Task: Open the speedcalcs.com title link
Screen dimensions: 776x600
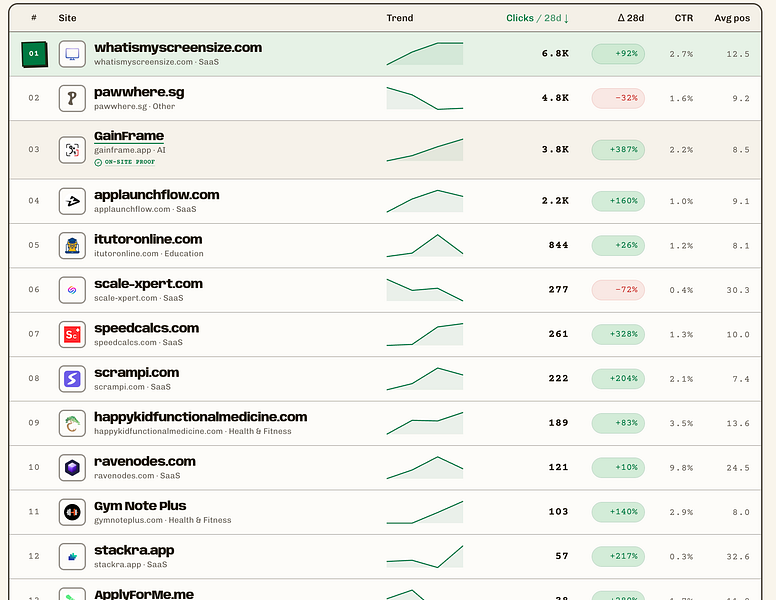Action: pyautogui.click(x=146, y=328)
